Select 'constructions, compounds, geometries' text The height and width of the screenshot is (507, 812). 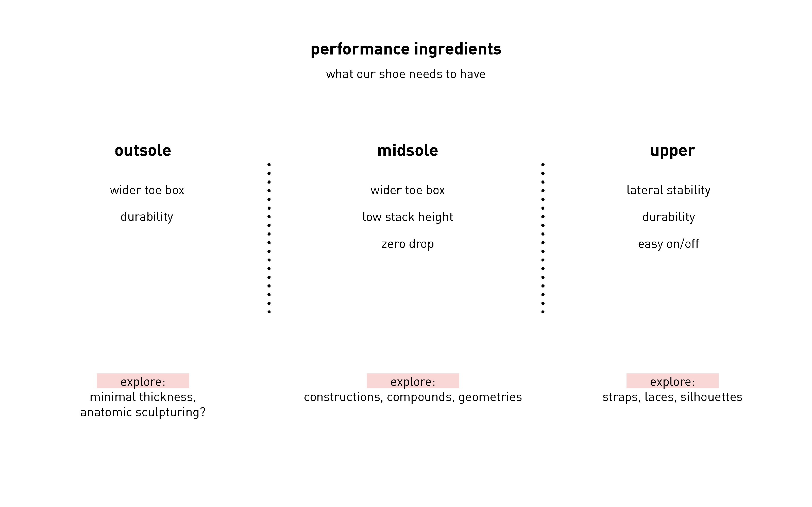click(x=413, y=397)
